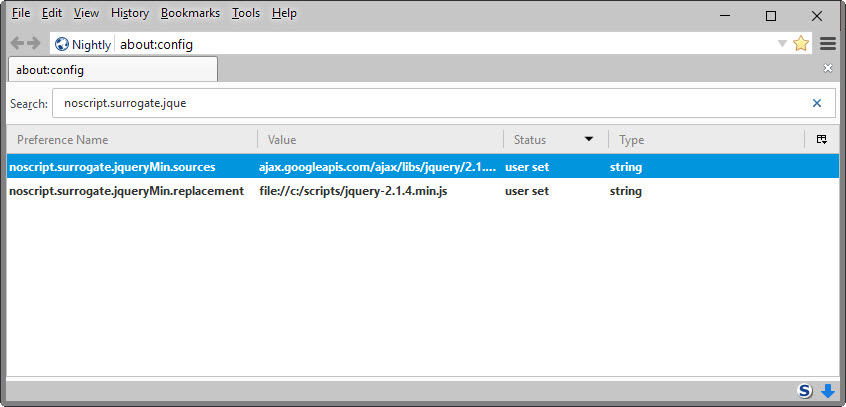Viewport: 846px width, 407px height.
Task: Open the Edit menu
Action: pyautogui.click(x=52, y=13)
